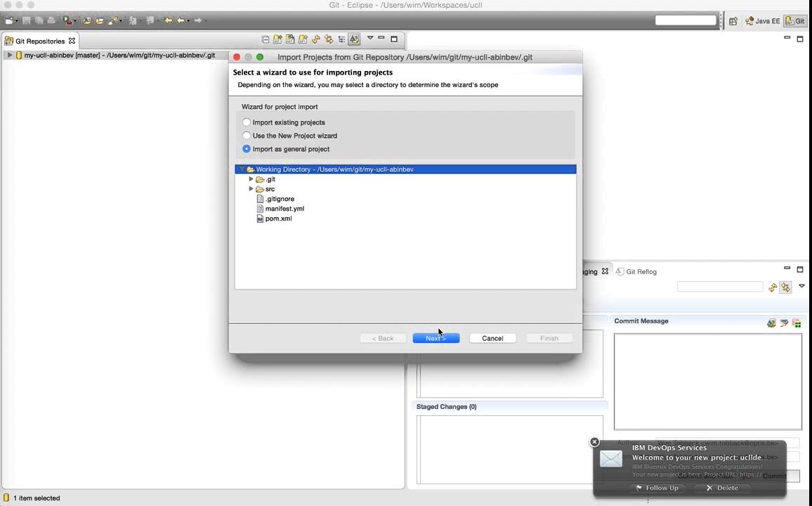Expand my-ucll-abinbev repository in Git Repositories
Image resolution: width=812 pixels, height=506 pixels.
pyautogui.click(x=9, y=55)
